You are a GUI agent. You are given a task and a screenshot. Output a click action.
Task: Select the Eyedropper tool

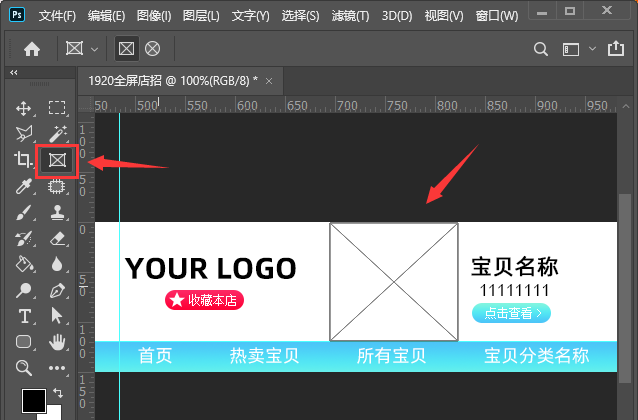click(x=24, y=186)
